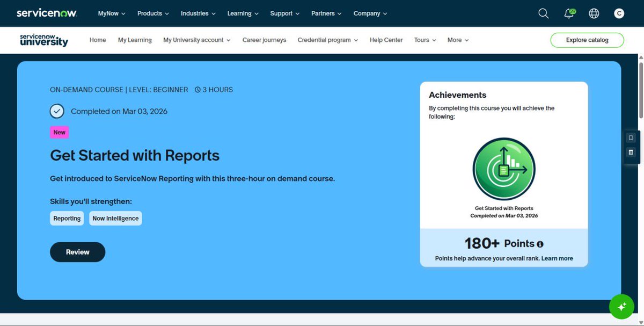The width and height of the screenshot is (644, 326).
Task: Select the Now Intelligence skill tag
Action: coord(115,219)
